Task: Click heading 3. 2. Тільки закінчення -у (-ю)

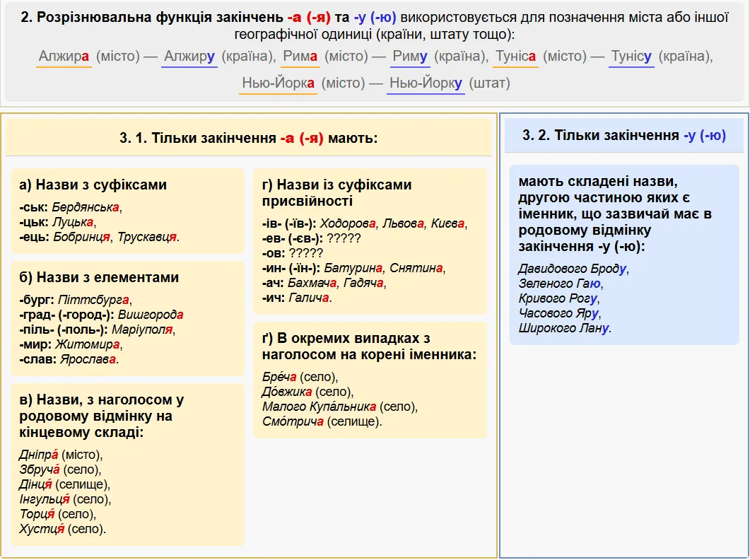Action: coord(624,136)
